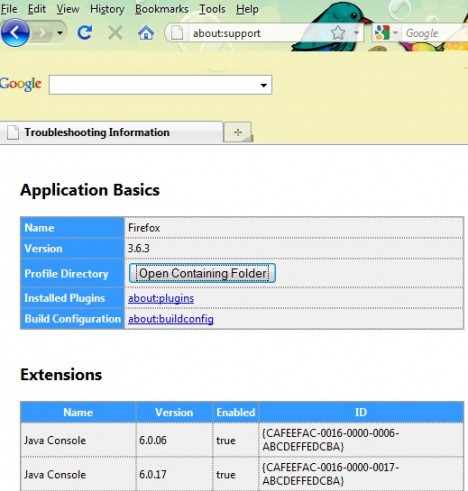Open the Edit menu
This screenshot has height=491, width=468.
(37, 9)
